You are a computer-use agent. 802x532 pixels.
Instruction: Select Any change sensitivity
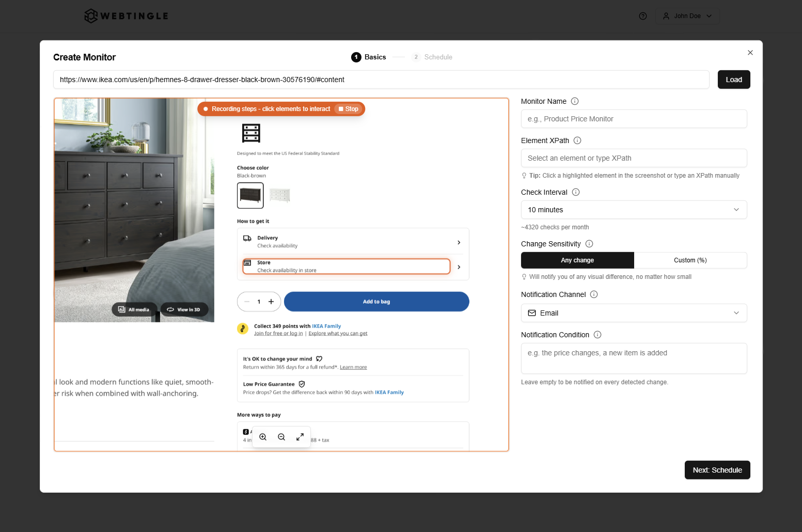pos(577,260)
